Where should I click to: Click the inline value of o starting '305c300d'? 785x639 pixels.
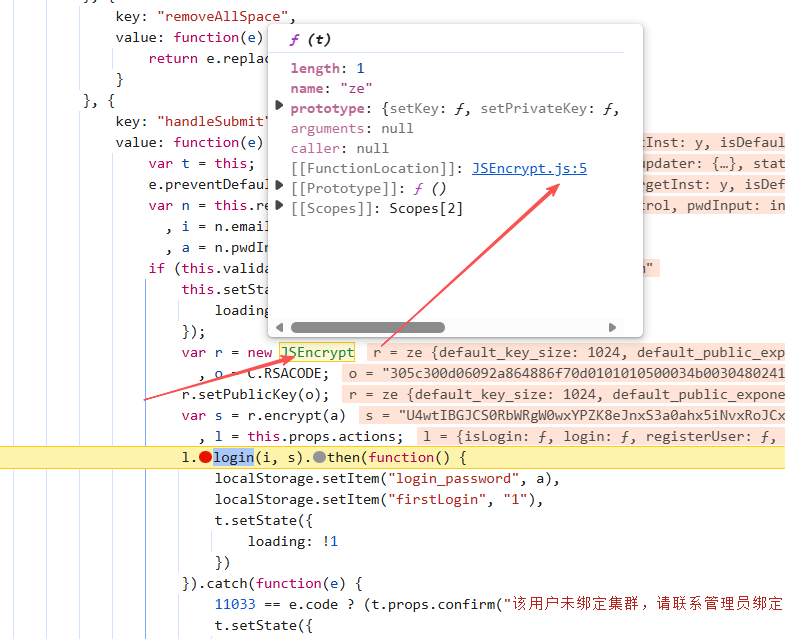563,374
